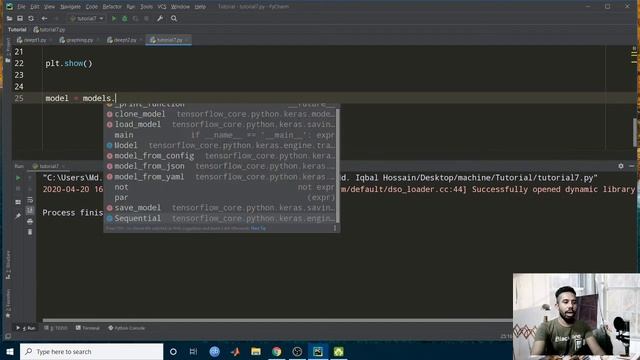Choose model_from_config from the completion list
Viewport: 640px width, 360px height.
(x=220, y=156)
